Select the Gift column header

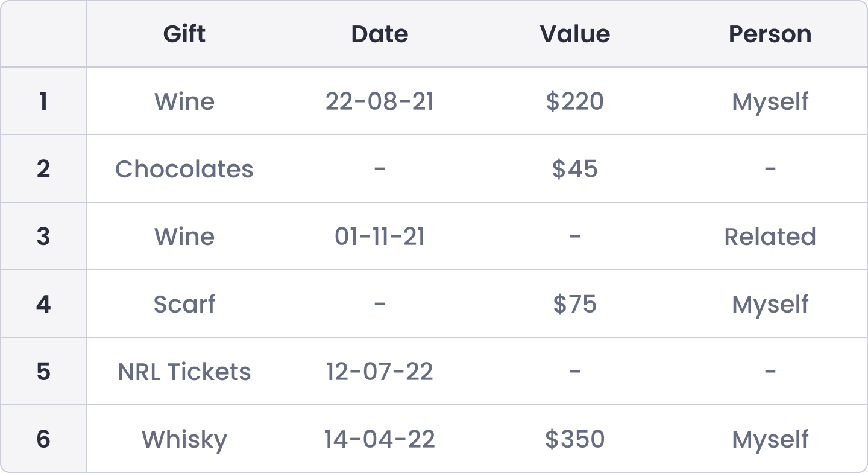coord(184,34)
